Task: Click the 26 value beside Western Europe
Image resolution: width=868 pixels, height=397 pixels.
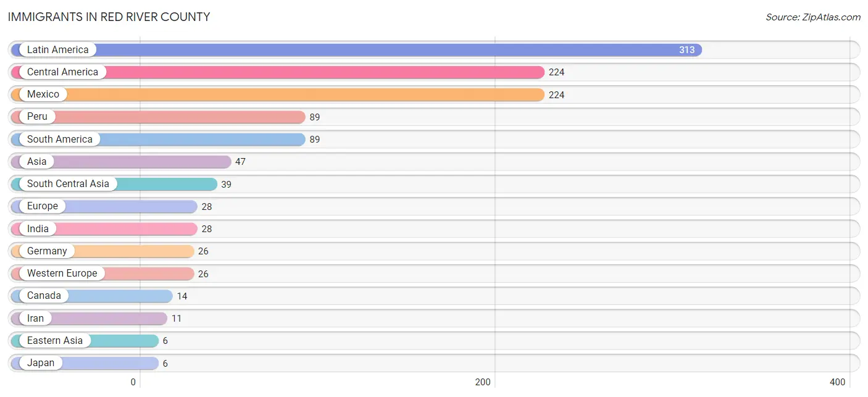Action: (x=203, y=274)
